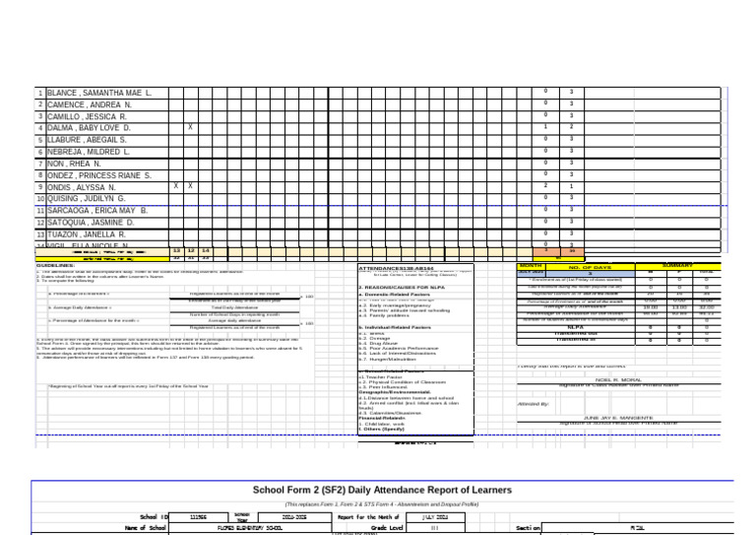This screenshot has height=535, width=756.
Task: Select learner SATOQUIA, JASMINE D.
Action: [91, 223]
